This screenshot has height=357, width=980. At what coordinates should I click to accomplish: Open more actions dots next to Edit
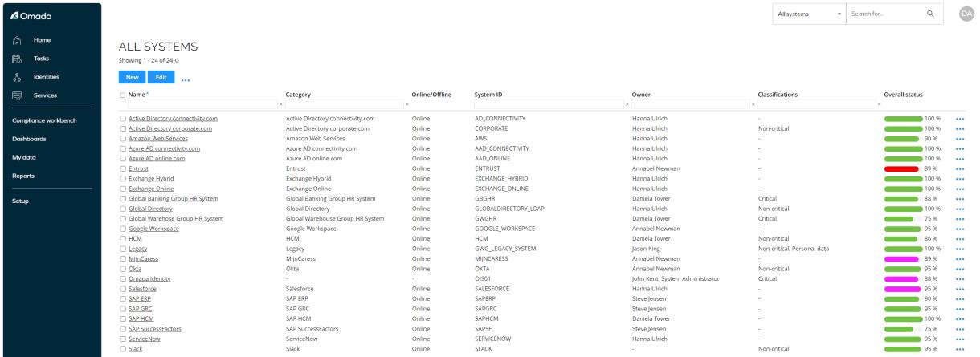point(186,79)
